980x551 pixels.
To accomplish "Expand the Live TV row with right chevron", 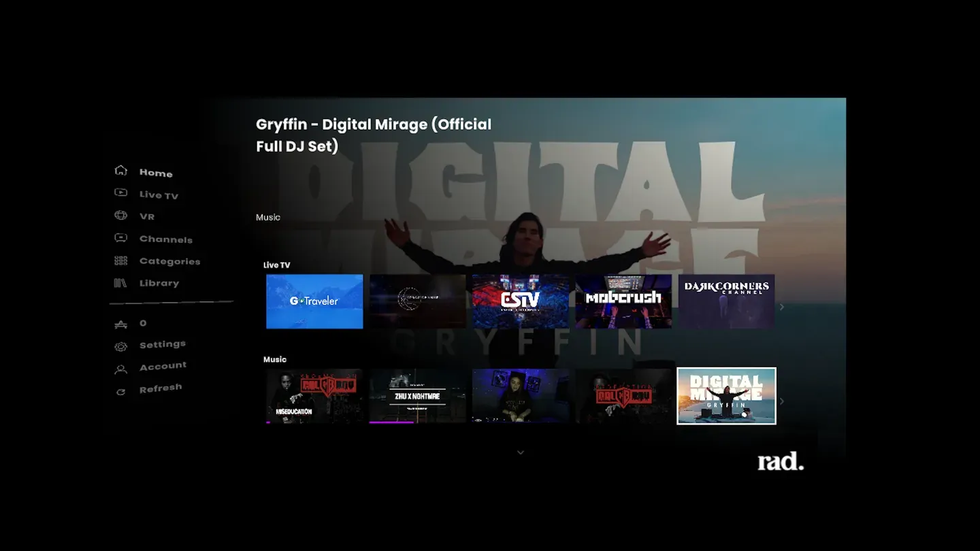I will (781, 306).
